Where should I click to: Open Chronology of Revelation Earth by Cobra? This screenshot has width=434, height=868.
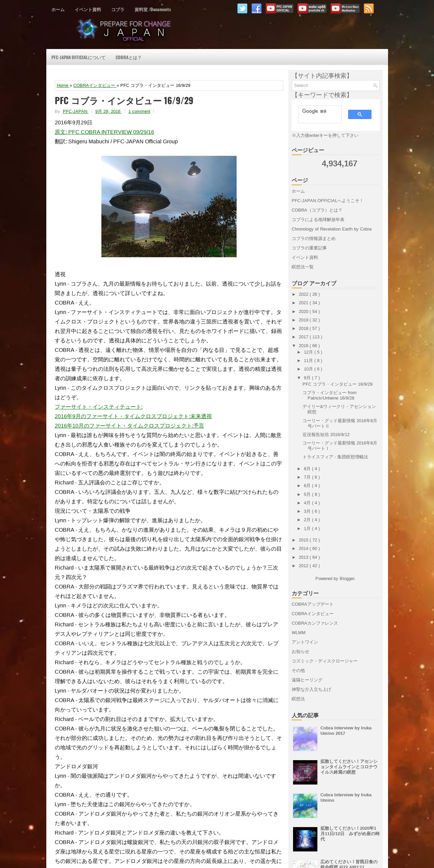click(332, 229)
